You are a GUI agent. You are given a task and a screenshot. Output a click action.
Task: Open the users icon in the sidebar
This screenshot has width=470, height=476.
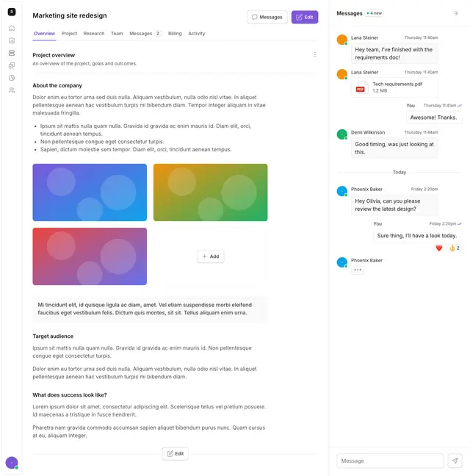pos(12,90)
